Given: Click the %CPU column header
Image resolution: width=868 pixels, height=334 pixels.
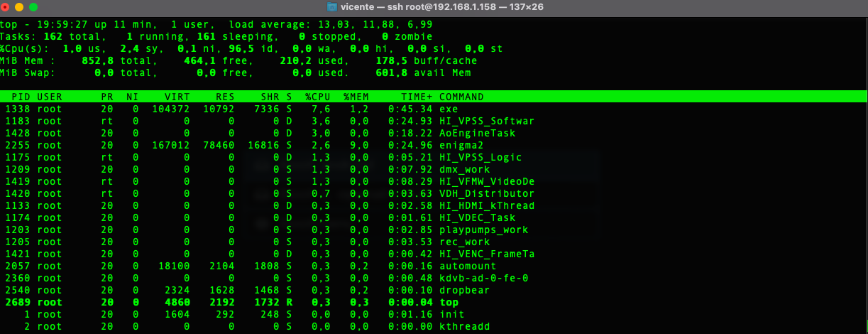Looking at the screenshot, I should (318, 97).
